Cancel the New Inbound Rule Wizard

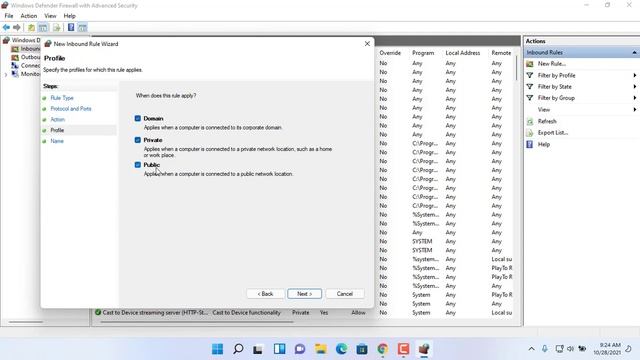(344, 294)
